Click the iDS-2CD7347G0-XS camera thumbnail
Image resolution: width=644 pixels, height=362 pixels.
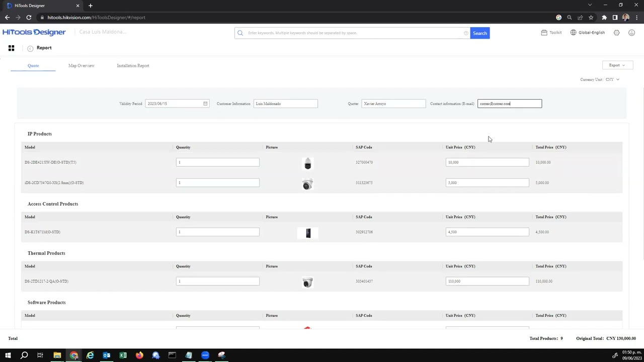pyautogui.click(x=307, y=184)
